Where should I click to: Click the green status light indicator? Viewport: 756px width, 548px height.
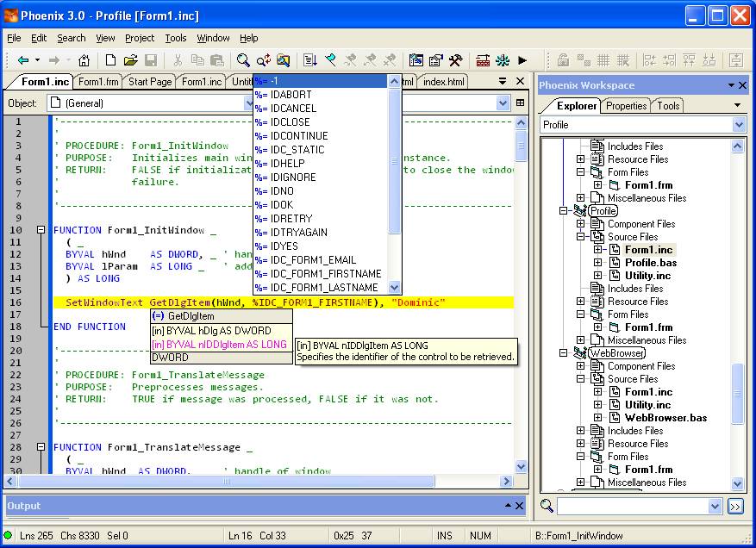8,535
